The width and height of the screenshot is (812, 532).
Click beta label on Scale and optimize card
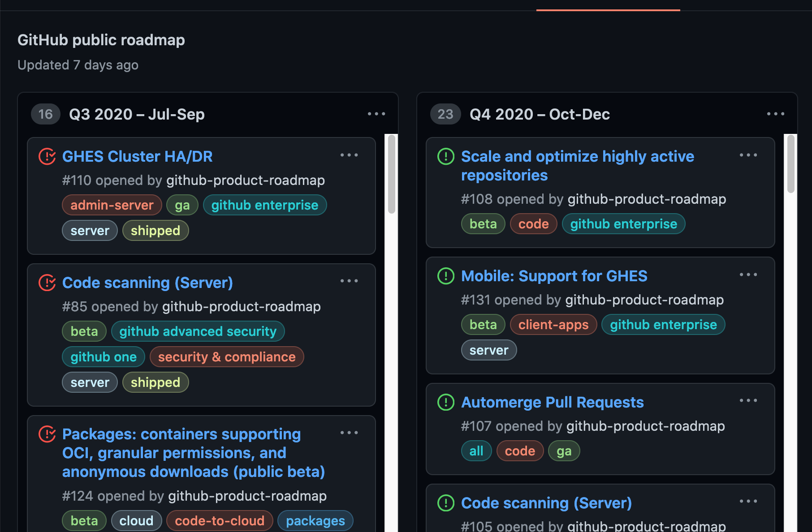click(x=483, y=224)
